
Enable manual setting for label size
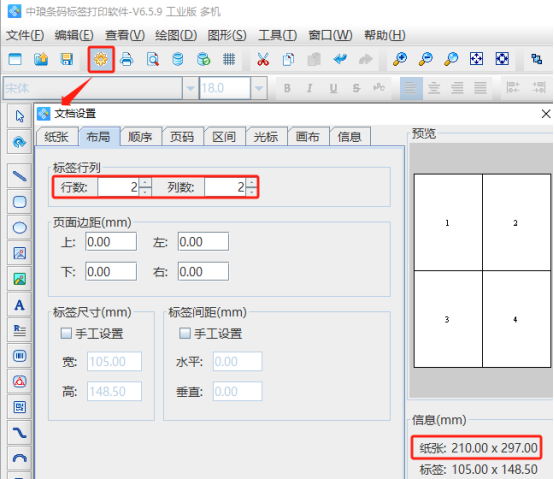66,333
